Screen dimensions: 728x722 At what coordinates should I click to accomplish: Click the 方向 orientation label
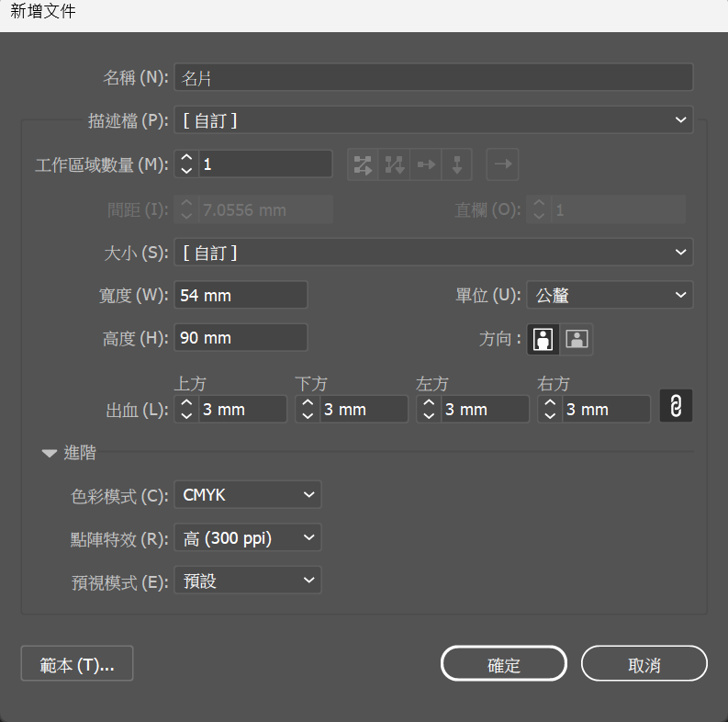point(500,339)
